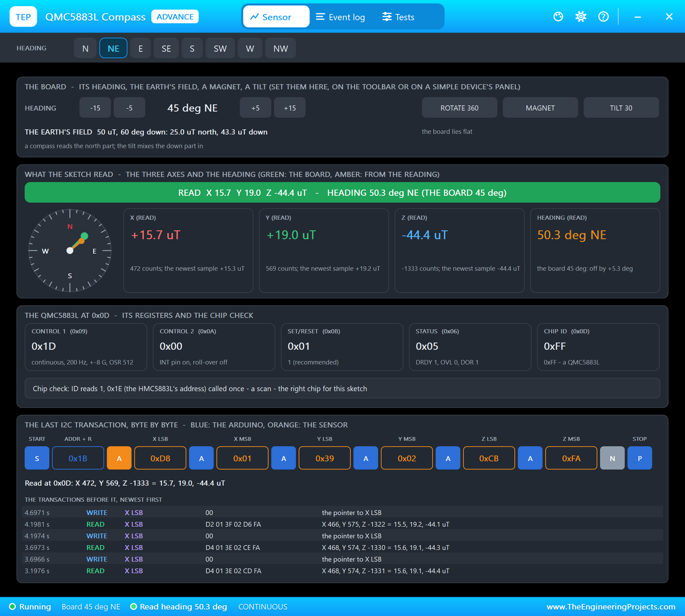Click the Running status indicator
Screen dimensions: 685x616
click(x=30, y=607)
